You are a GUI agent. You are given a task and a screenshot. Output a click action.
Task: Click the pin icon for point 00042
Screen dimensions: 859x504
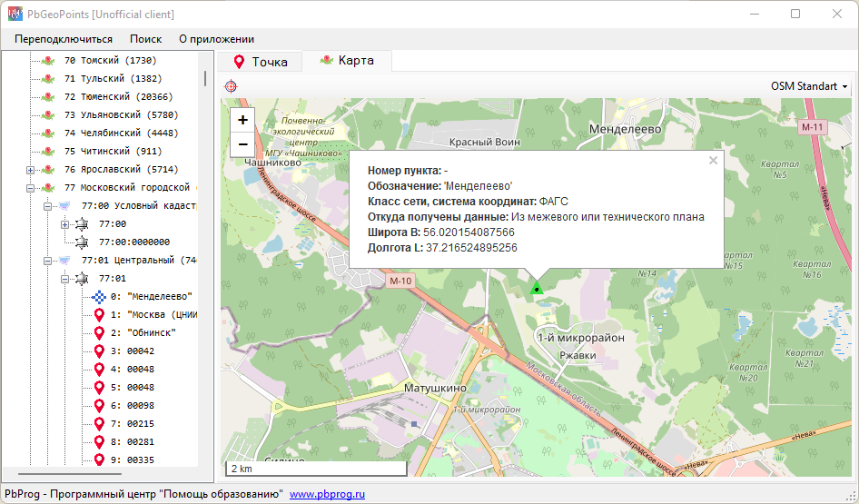[x=99, y=351]
